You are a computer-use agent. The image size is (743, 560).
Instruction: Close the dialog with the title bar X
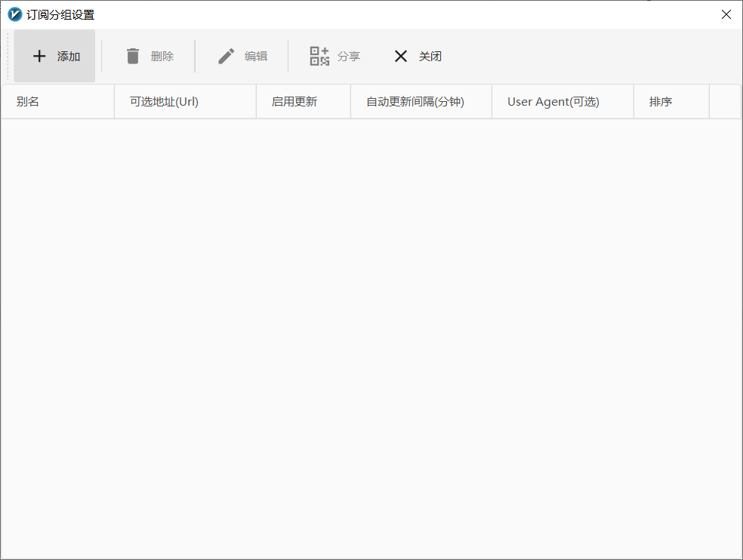click(x=726, y=14)
